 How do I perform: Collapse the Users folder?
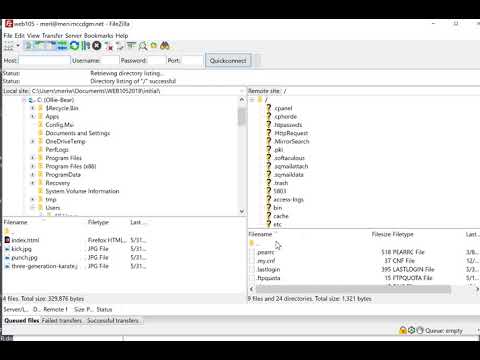tap(33, 208)
